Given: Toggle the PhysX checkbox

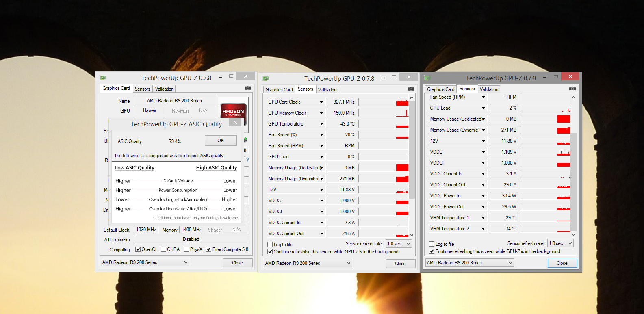Looking at the screenshot, I should tap(186, 249).
